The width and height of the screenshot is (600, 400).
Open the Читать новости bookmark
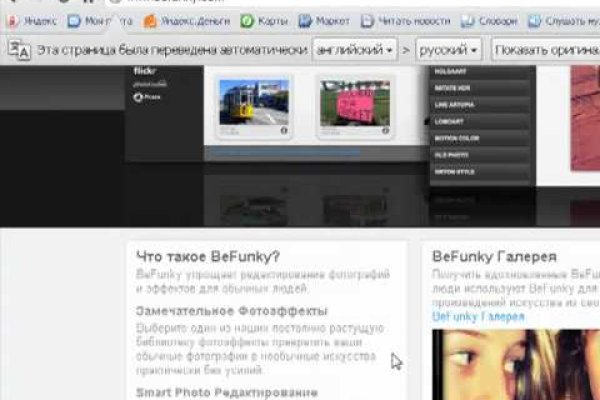click(x=405, y=20)
